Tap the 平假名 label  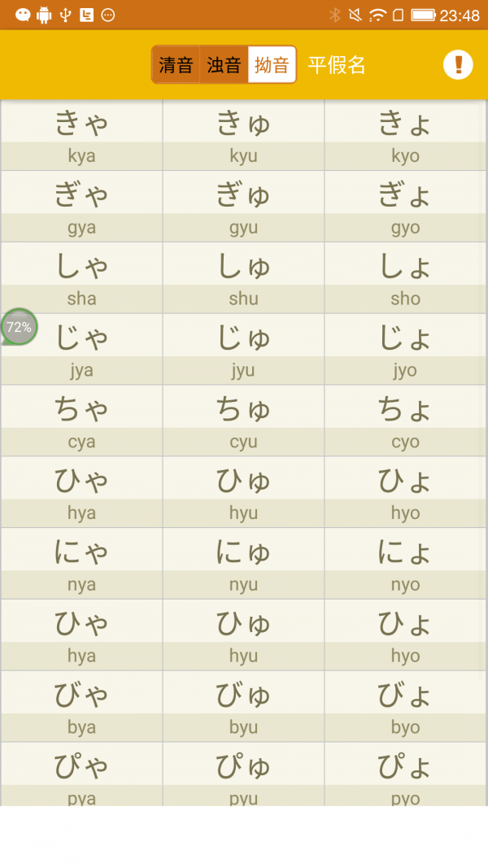click(337, 65)
